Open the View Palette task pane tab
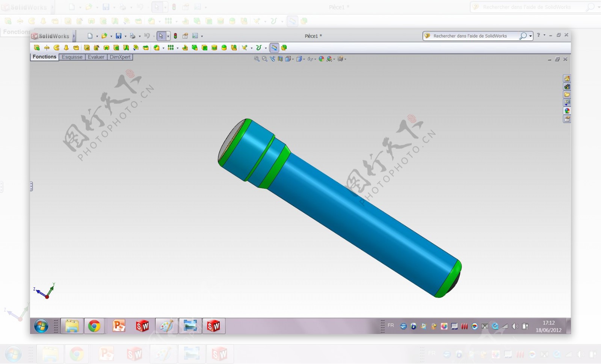601x364 pixels. (567, 102)
